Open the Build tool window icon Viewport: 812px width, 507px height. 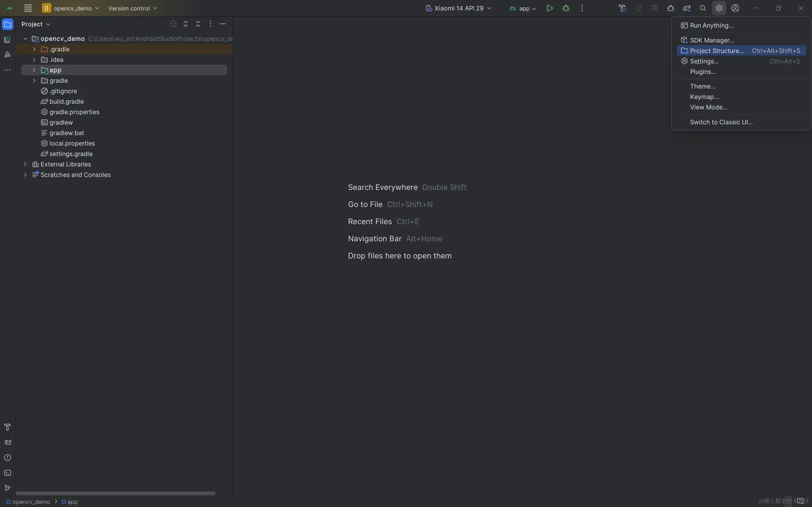click(x=7, y=427)
